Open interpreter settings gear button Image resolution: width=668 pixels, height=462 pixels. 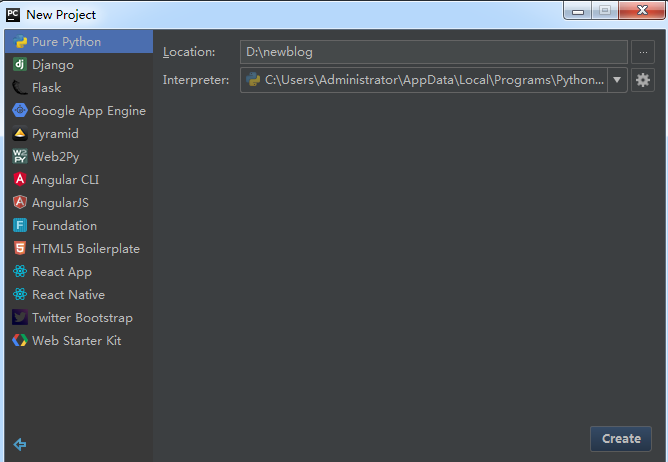point(643,80)
